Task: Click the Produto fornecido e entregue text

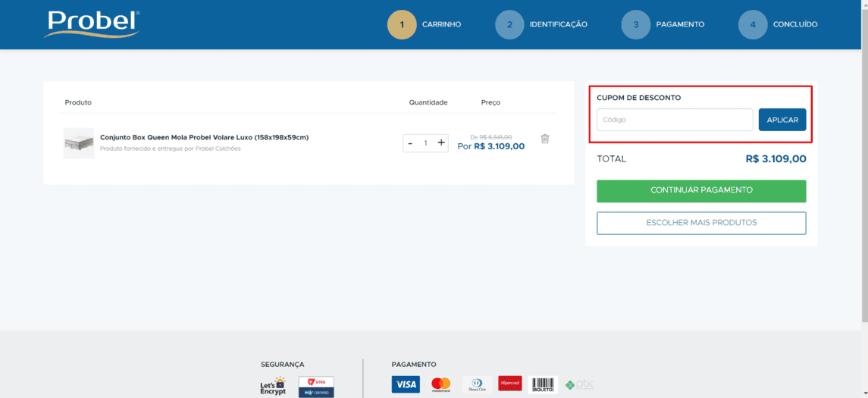Action: coord(171,149)
